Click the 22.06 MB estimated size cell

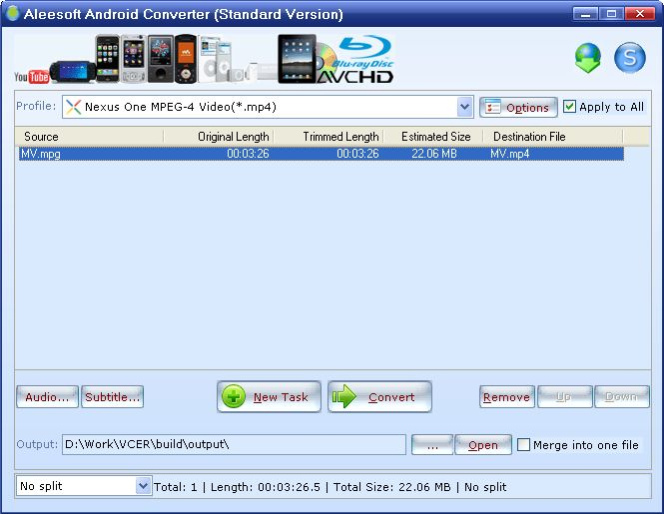434,154
